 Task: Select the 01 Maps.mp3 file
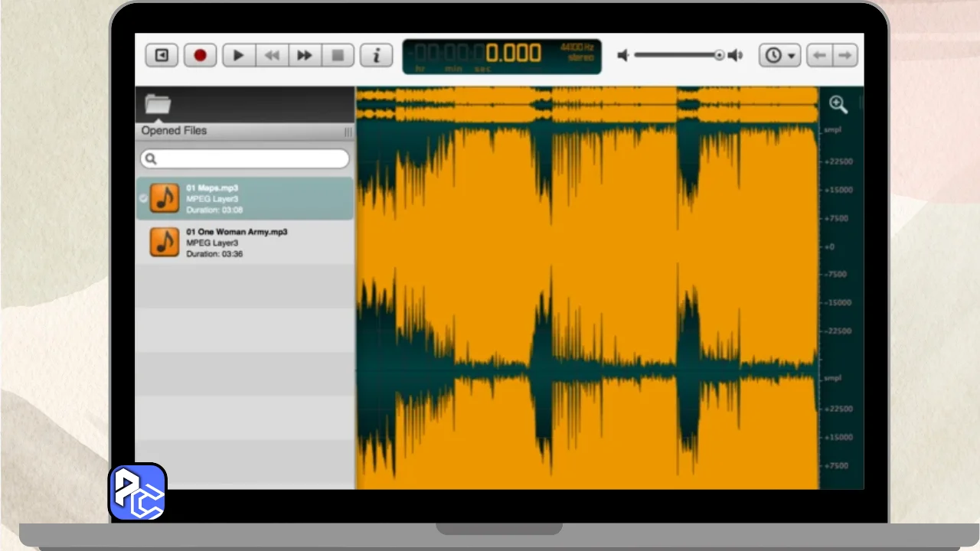click(245, 199)
